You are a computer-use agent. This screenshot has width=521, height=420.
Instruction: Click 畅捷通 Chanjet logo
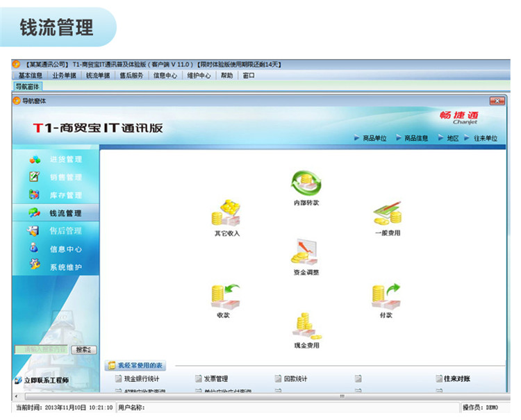[459, 117]
